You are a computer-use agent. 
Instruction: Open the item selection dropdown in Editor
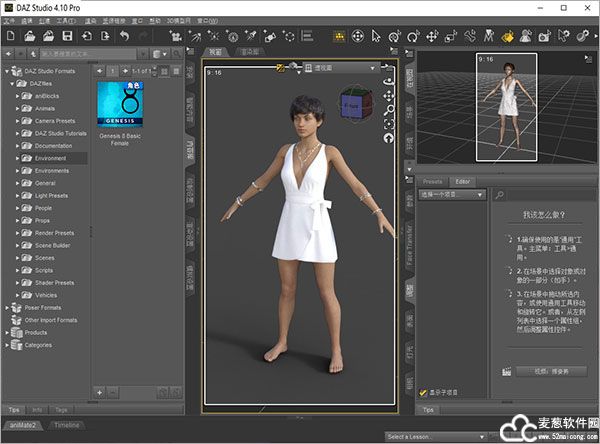click(451, 194)
